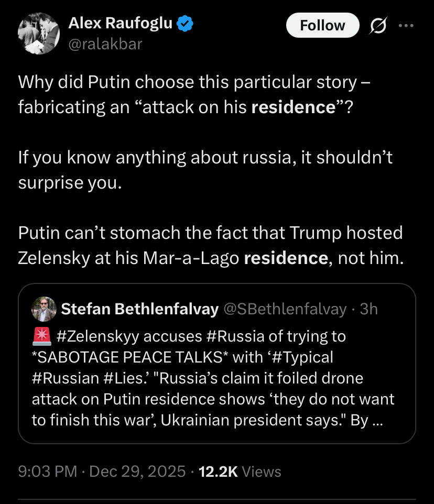Click the @ralakbar handle

[x=105, y=44]
